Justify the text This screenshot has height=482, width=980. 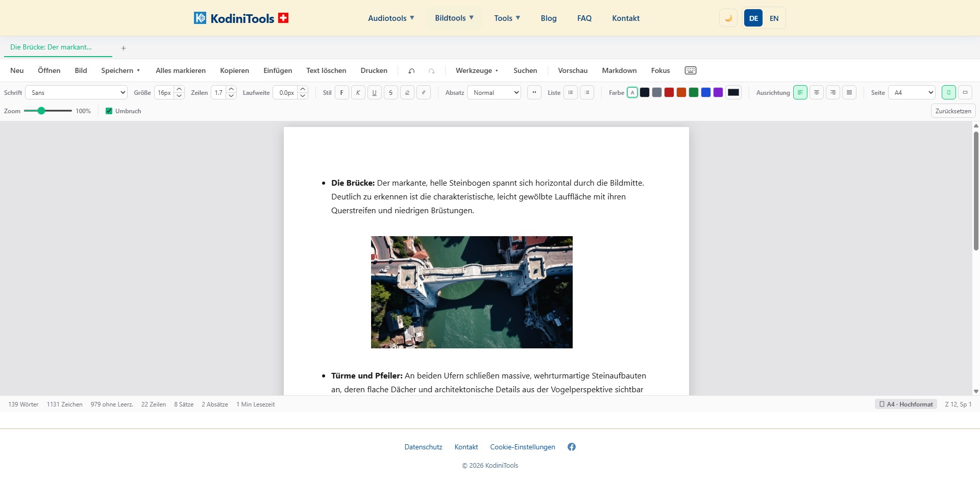(849, 92)
